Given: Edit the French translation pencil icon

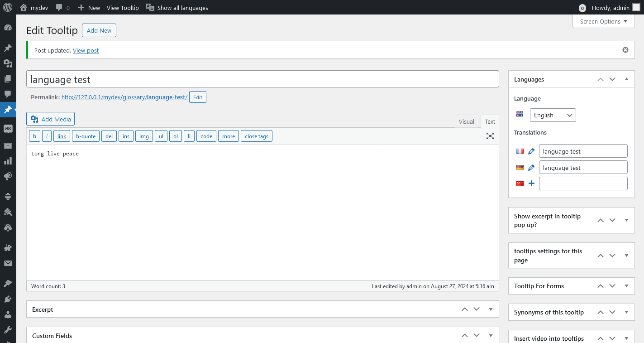Looking at the screenshot, I should [x=531, y=151].
